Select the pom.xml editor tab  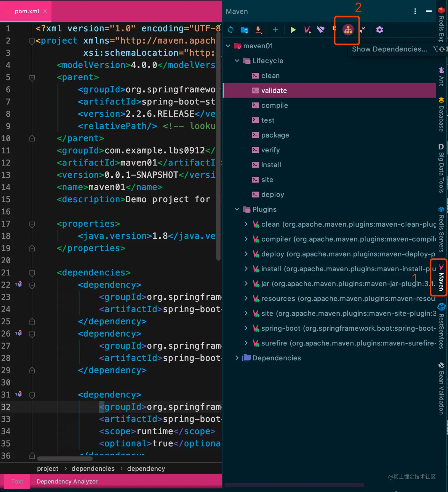point(26,11)
